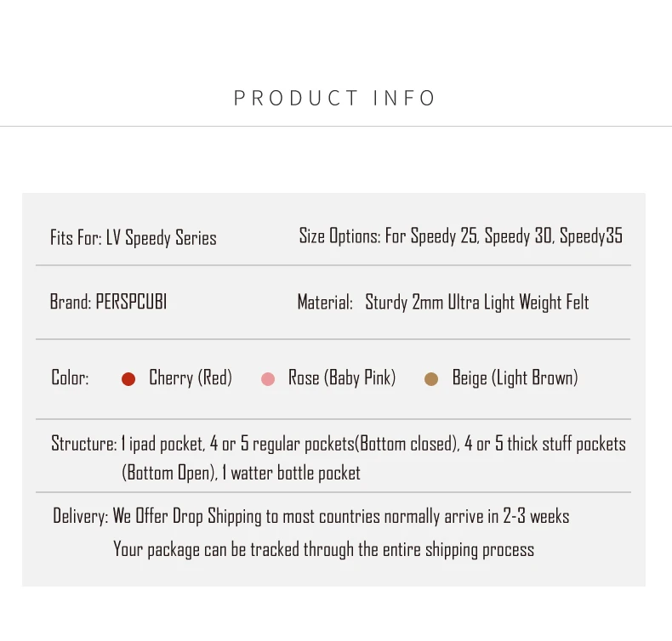
Task: Click the Drop Shipping 2-3 weeks text
Action: [x=341, y=516]
